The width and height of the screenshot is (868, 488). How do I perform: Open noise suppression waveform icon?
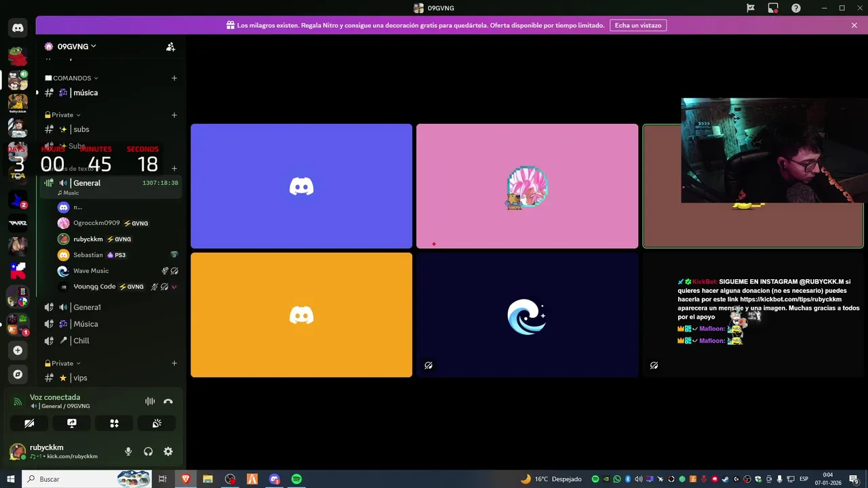click(x=150, y=401)
